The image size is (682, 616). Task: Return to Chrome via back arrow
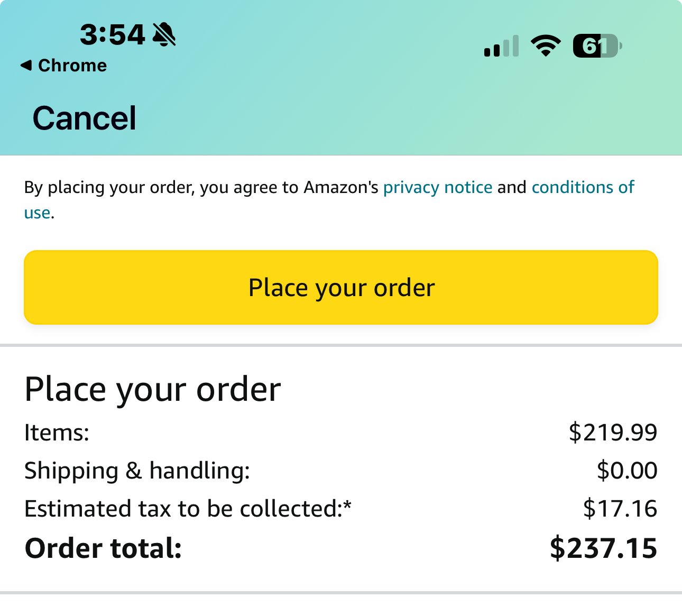click(26, 65)
